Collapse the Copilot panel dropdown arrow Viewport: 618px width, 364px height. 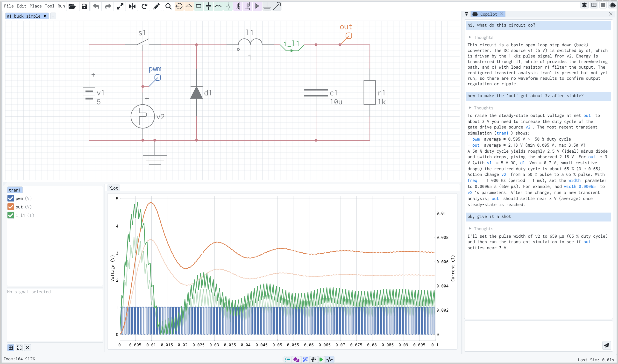(x=466, y=14)
